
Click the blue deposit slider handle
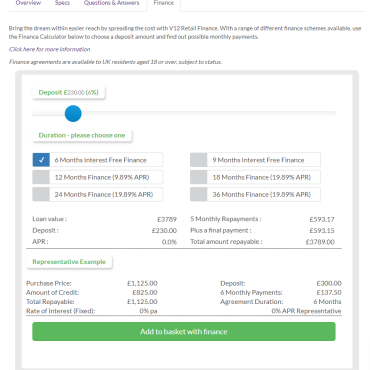click(x=73, y=113)
